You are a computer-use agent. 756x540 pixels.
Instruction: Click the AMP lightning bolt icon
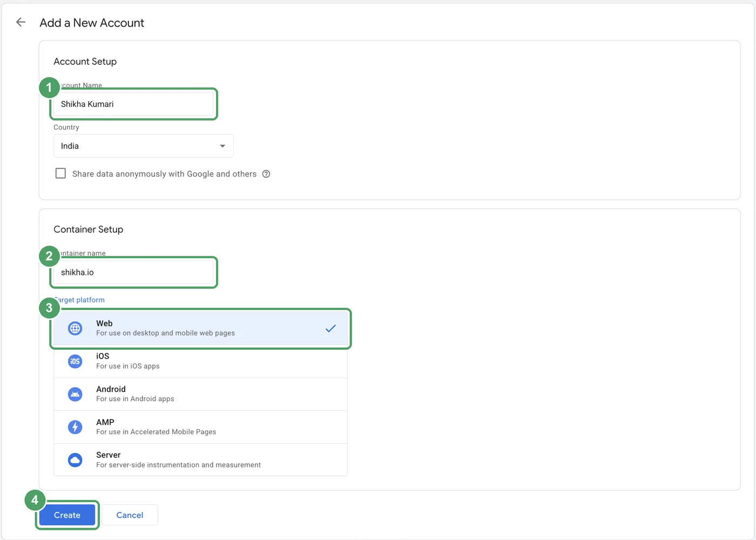75,427
